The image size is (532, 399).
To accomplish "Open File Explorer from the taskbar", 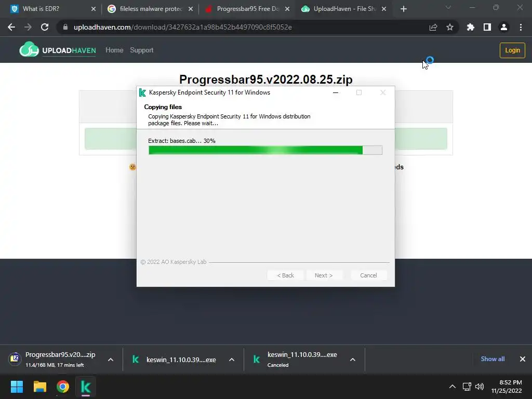I will [x=40, y=387].
